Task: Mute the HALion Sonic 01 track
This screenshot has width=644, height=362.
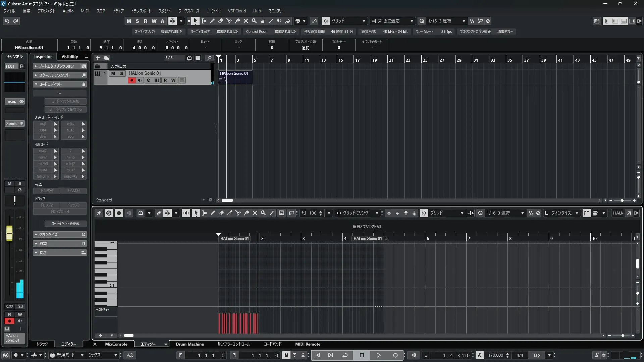Action: point(113,73)
